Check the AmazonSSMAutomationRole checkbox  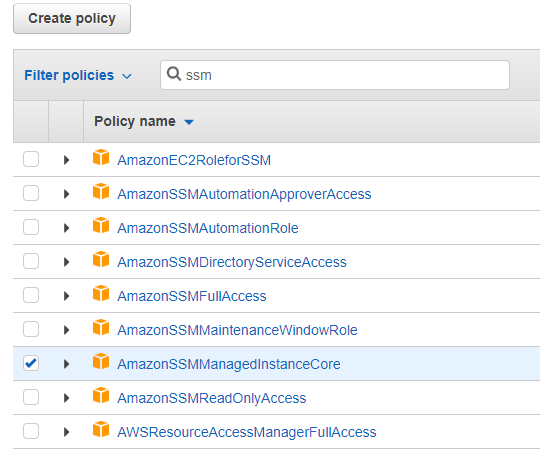(x=31, y=227)
